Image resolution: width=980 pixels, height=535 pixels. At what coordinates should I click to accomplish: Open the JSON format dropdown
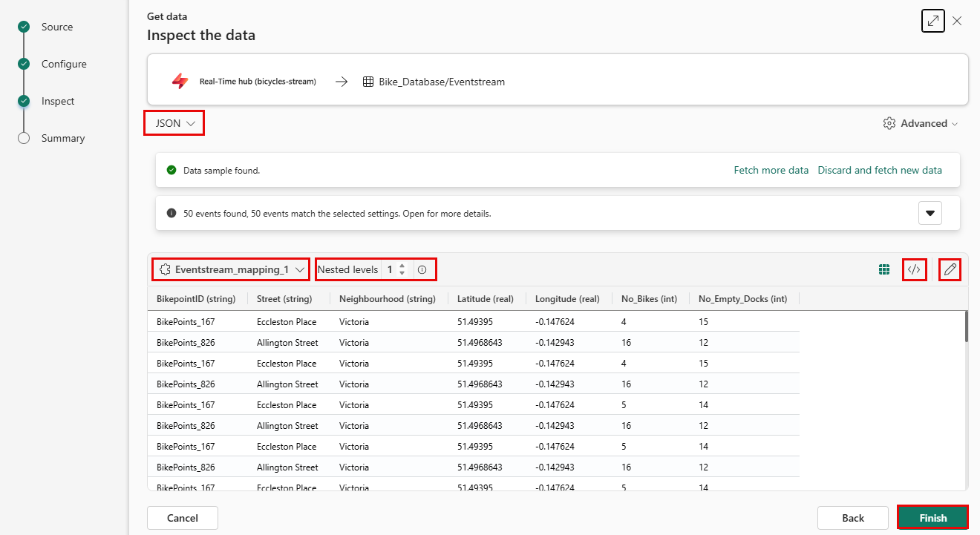(174, 124)
